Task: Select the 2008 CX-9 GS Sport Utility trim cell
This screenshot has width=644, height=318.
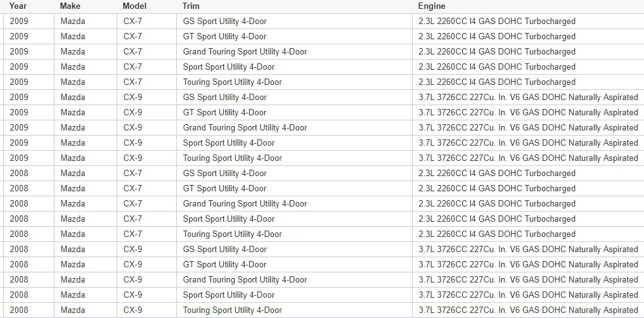Action: [295, 249]
